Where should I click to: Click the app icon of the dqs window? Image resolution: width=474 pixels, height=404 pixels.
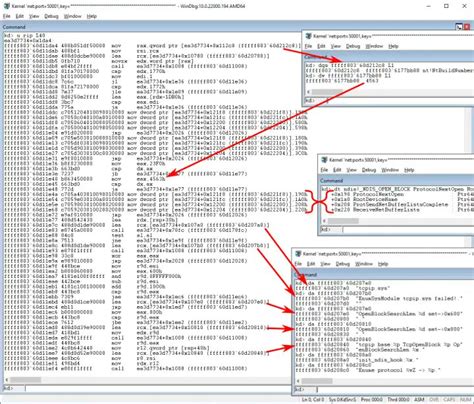pos(309,36)
